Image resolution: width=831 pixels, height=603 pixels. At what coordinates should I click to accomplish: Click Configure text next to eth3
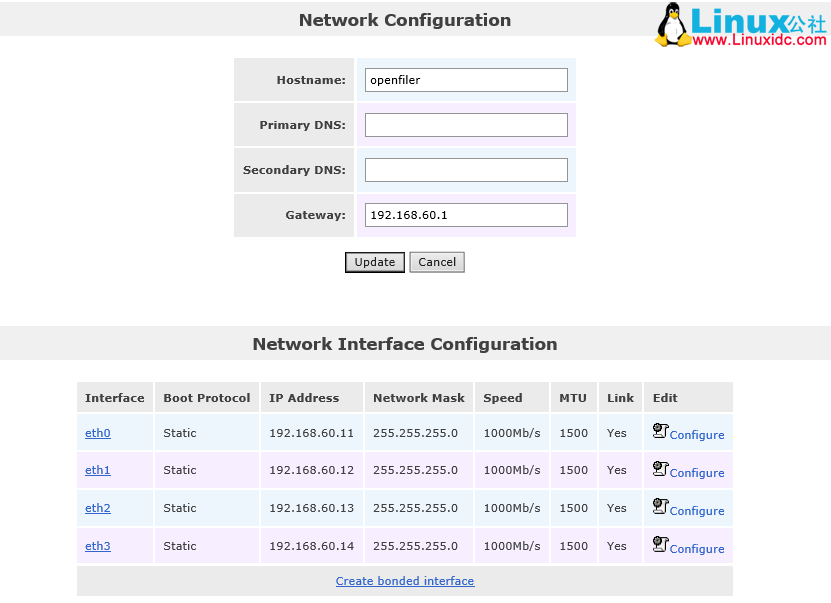point(697,548)
